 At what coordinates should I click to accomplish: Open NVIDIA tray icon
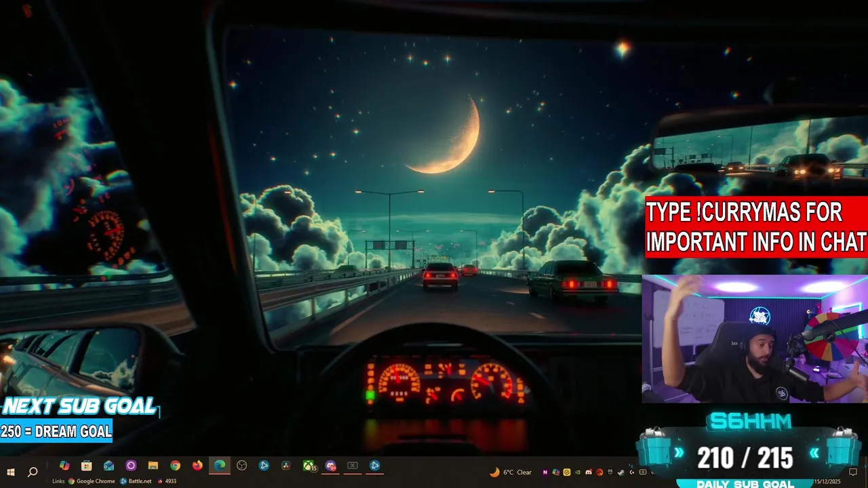pos(577,472)
